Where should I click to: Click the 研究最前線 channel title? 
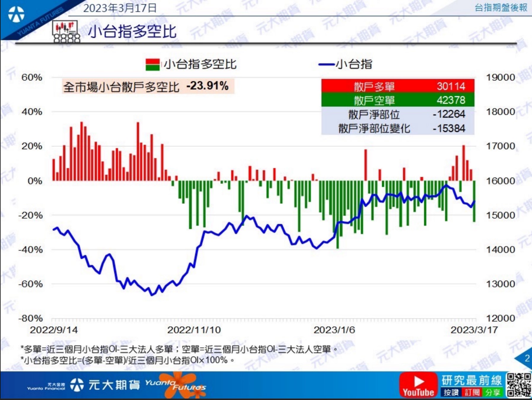(471, 380)
